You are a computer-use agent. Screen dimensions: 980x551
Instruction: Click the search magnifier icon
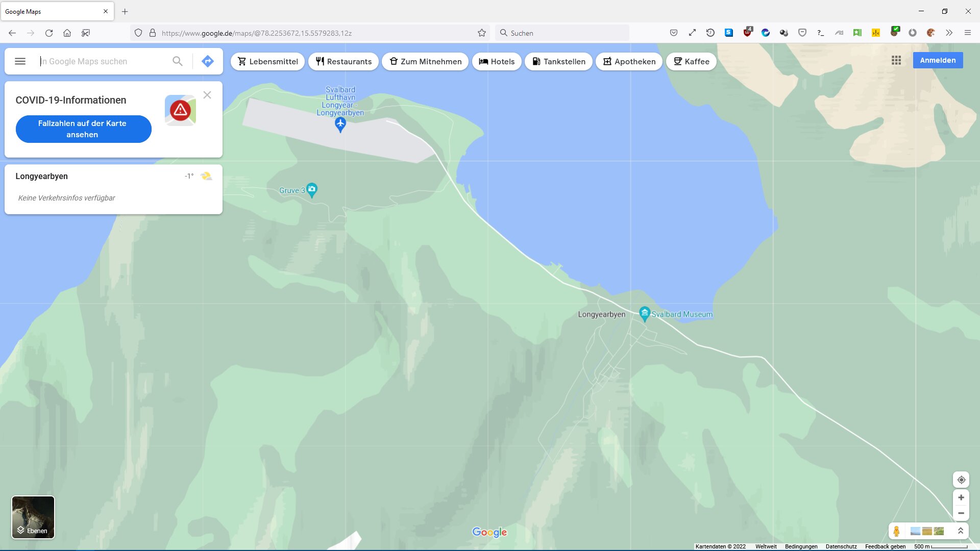tap(177, 61)
